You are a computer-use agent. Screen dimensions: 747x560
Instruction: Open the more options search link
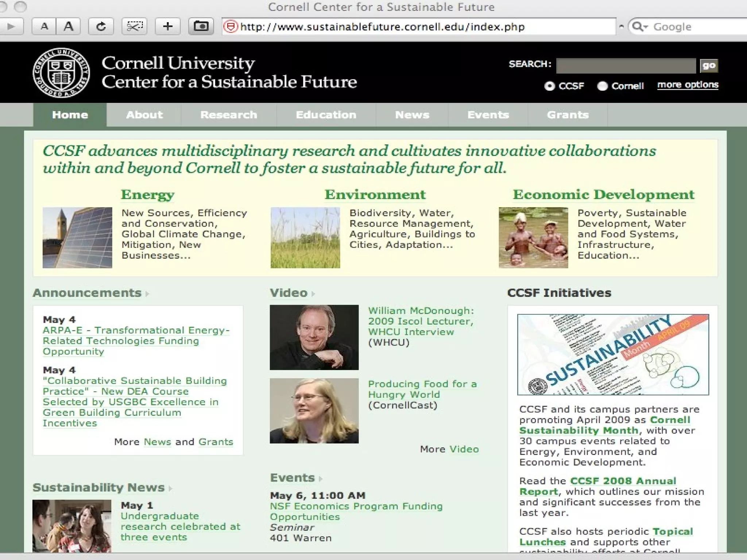(x=688, y=85)
